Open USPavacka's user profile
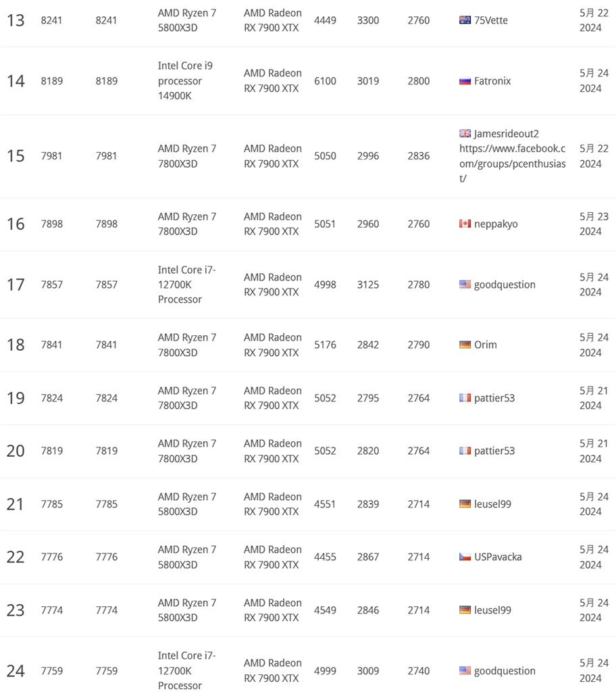This screenshot has height=692, width=616. coord(498,557)
